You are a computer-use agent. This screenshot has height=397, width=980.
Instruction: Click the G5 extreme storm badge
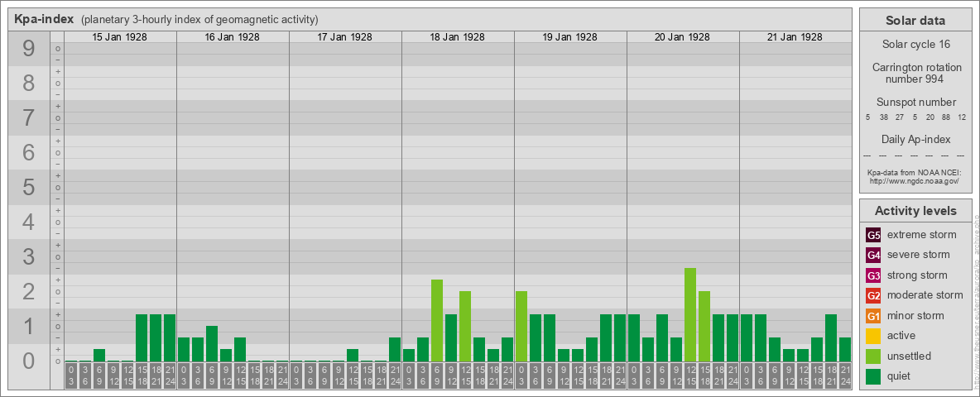coord(873,236)
